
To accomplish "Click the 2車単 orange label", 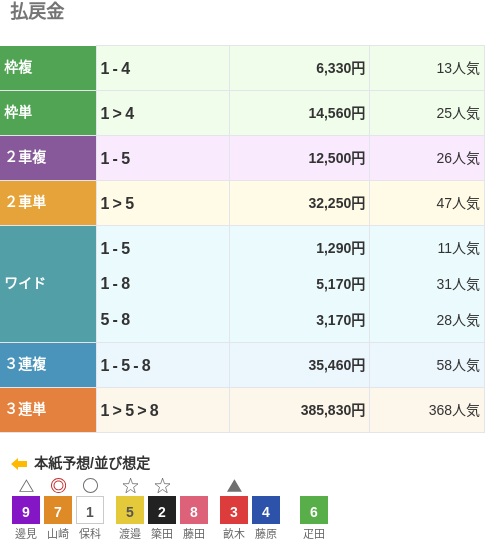I will [x=48, y=203].
